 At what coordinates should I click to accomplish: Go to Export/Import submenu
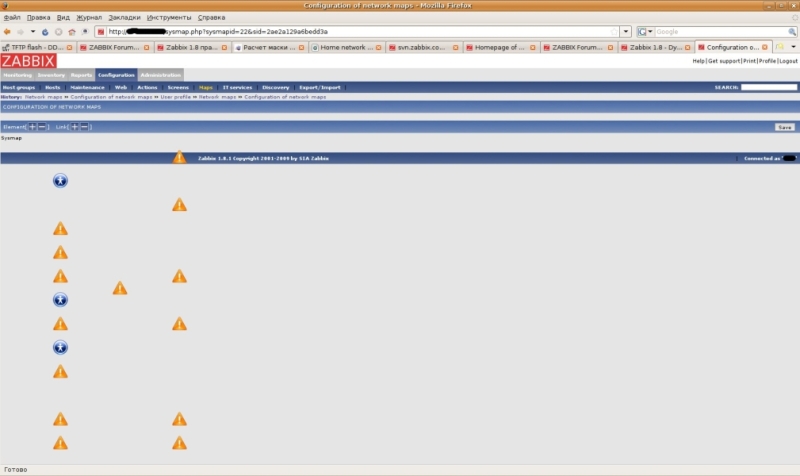pos(319,87)
